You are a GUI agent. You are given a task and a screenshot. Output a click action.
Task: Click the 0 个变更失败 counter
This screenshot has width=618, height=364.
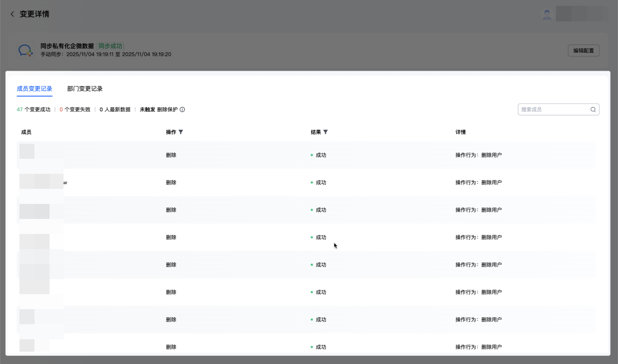(75, 110)
